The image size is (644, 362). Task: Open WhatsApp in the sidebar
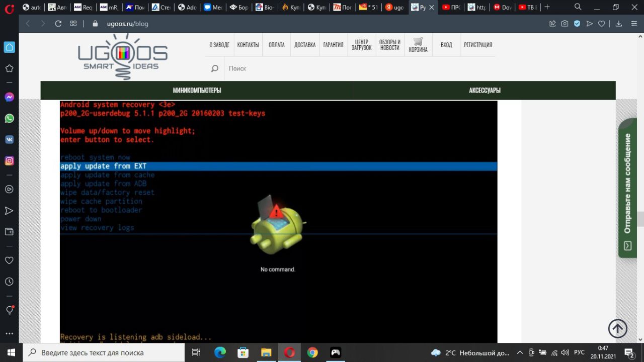coord(9,118)
